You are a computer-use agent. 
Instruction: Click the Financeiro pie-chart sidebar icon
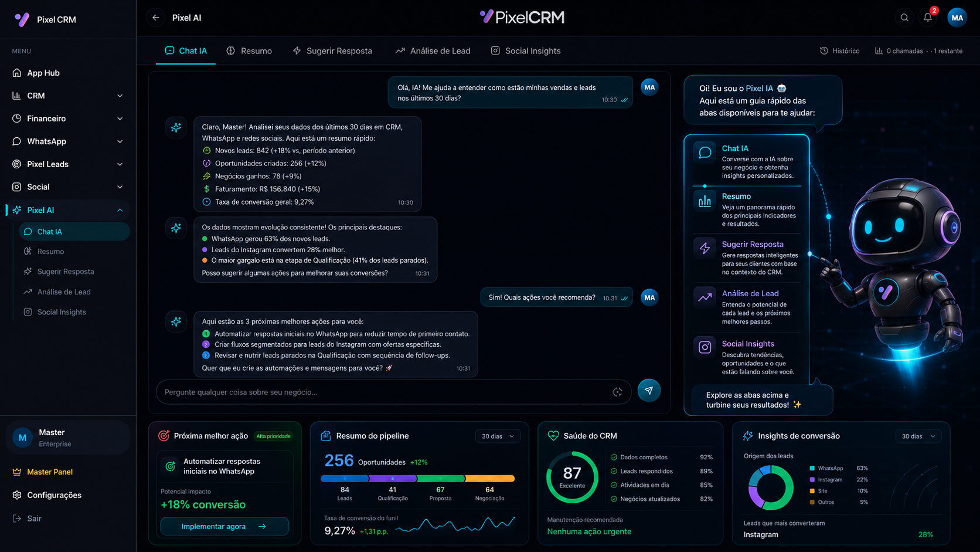(16, 118)
